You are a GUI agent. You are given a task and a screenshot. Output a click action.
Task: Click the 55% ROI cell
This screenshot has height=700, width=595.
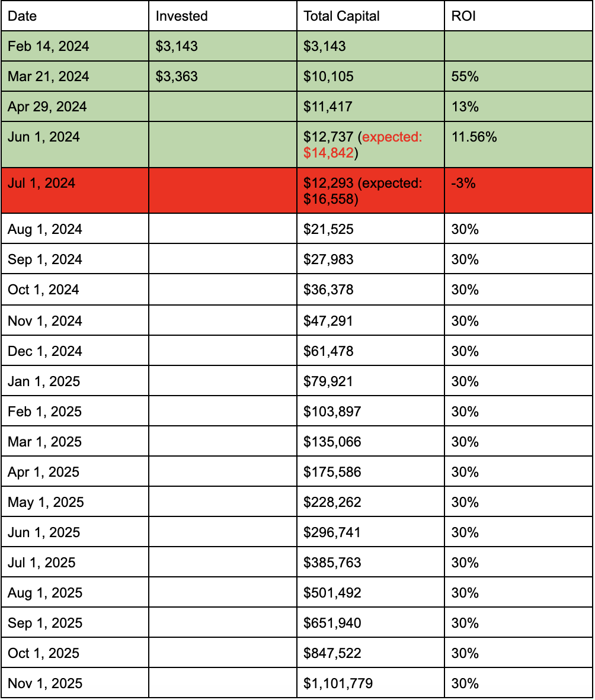point(519,76)
